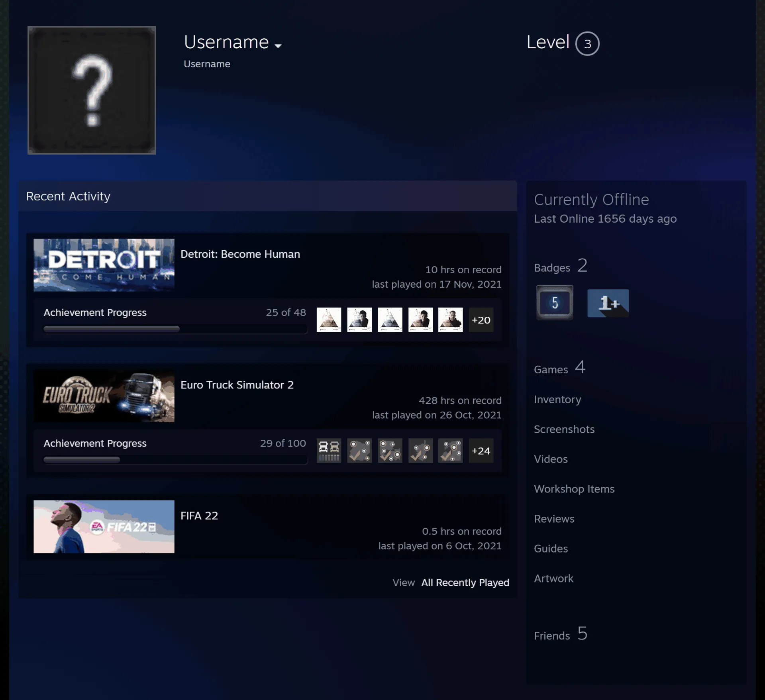Open the Friends list
The height and width of the screenshot is (700, 765).
(x=561, y=634)
